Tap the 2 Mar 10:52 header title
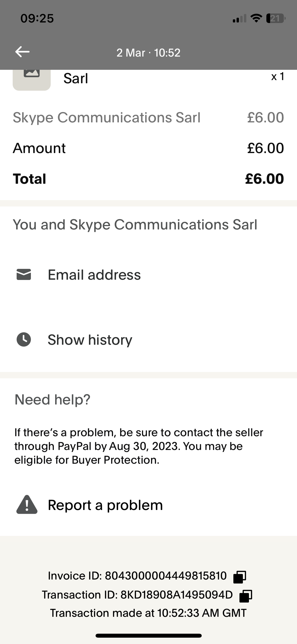The height and width of the screenshot is (644, 297). [x=148, y=53]
